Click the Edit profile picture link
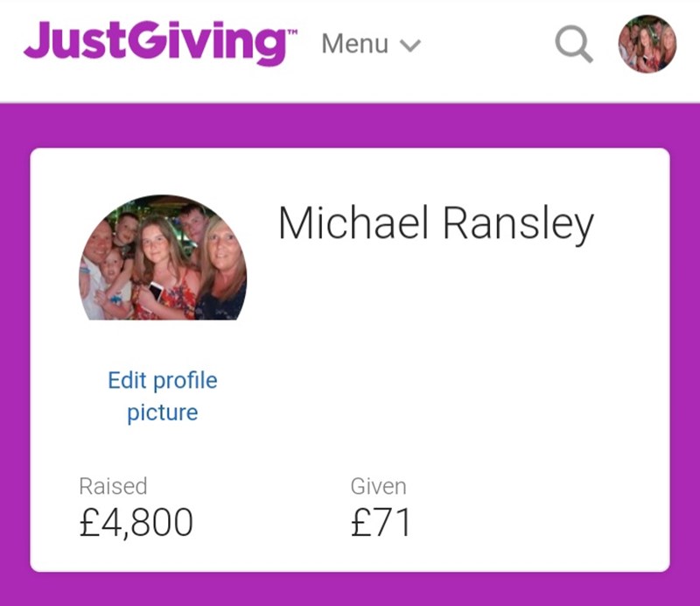 (x=163, y=396)
